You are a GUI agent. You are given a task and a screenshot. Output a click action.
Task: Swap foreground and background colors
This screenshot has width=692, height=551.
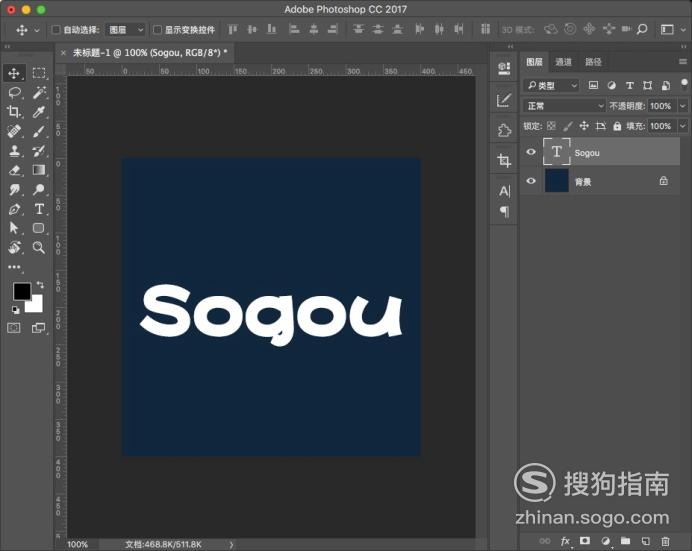40,285
